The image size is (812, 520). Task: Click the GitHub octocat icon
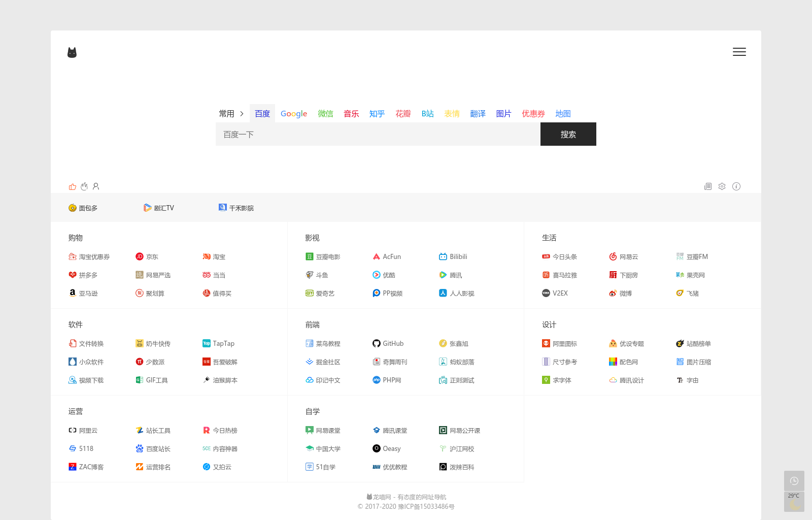[x=377, y=343]
